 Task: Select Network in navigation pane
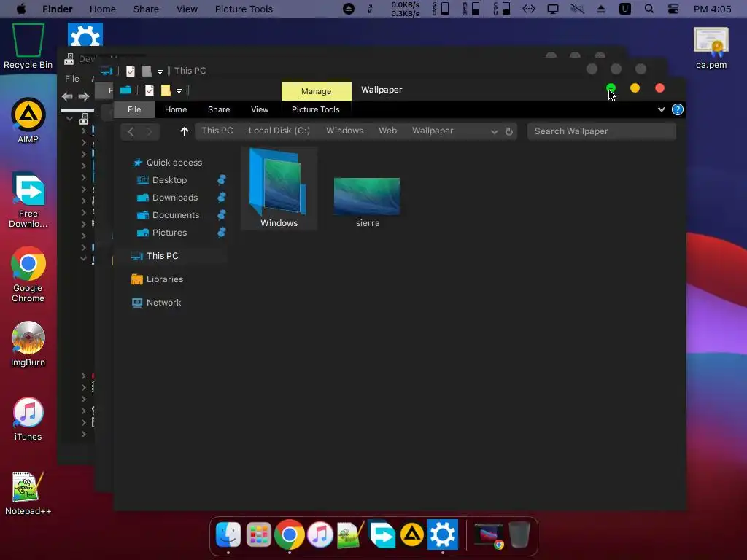163,303
